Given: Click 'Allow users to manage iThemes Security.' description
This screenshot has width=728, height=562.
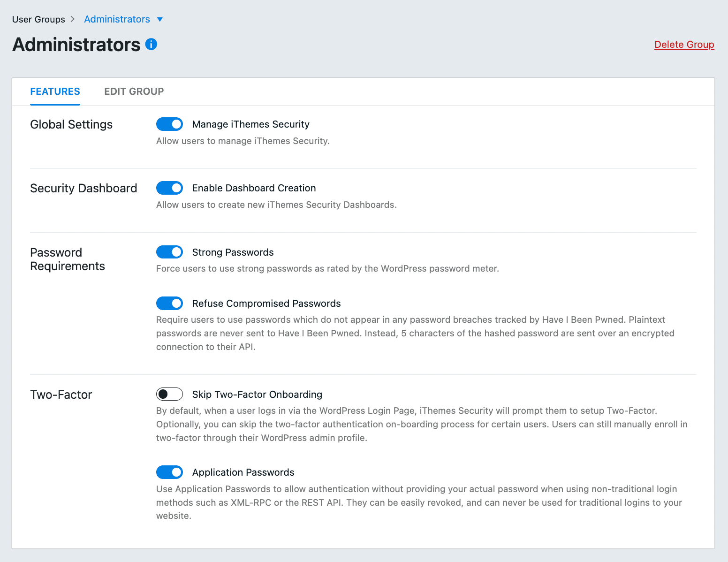Looking at the screenshot, I should coord(243,141).
